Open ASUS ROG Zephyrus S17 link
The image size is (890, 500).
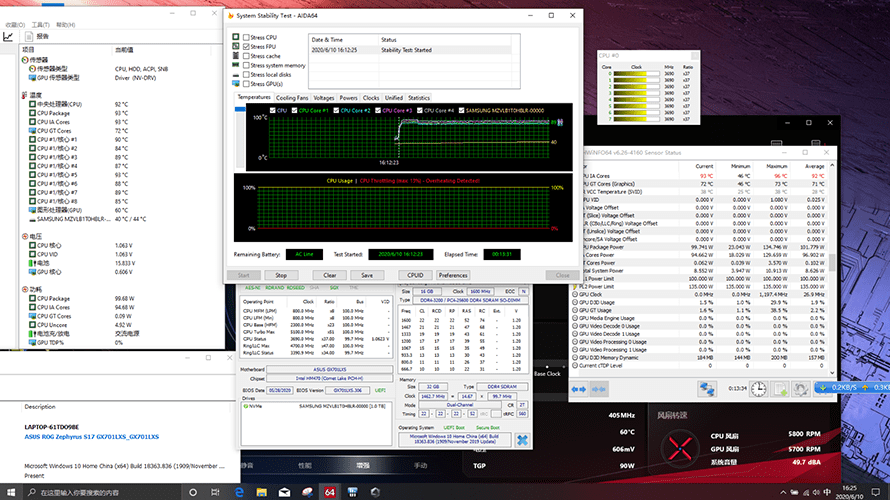(x=91, y=437)
